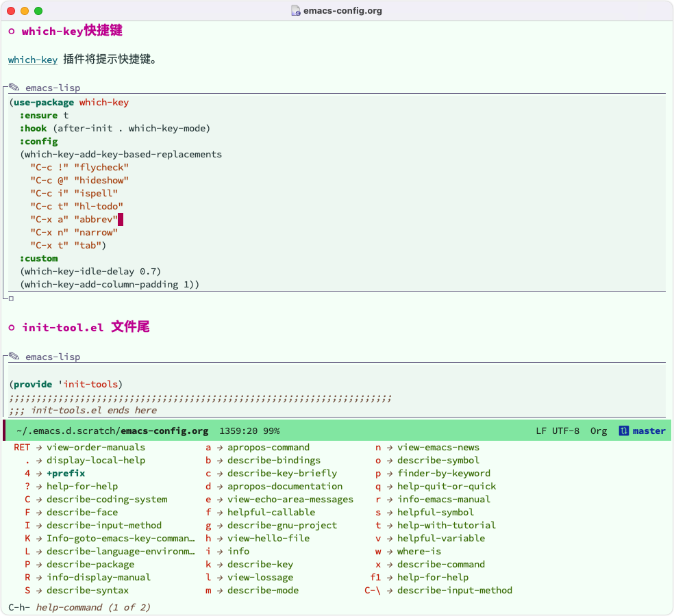674x616 pixels.
Task: Select finder-by-keyword entry
Action: [444, 473]
